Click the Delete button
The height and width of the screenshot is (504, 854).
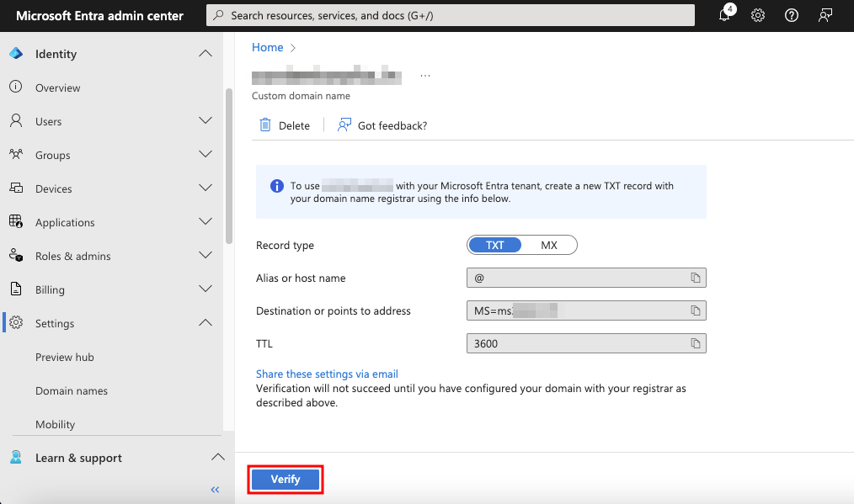(285, 125)
